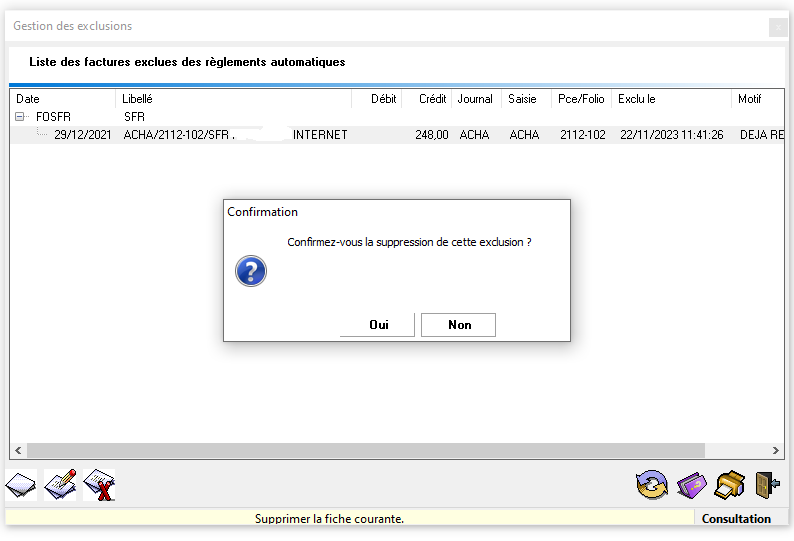The width and height of the screenshot is (794, 541).
Task: Click the edit record pencil icon
Action: coord(60,486)
